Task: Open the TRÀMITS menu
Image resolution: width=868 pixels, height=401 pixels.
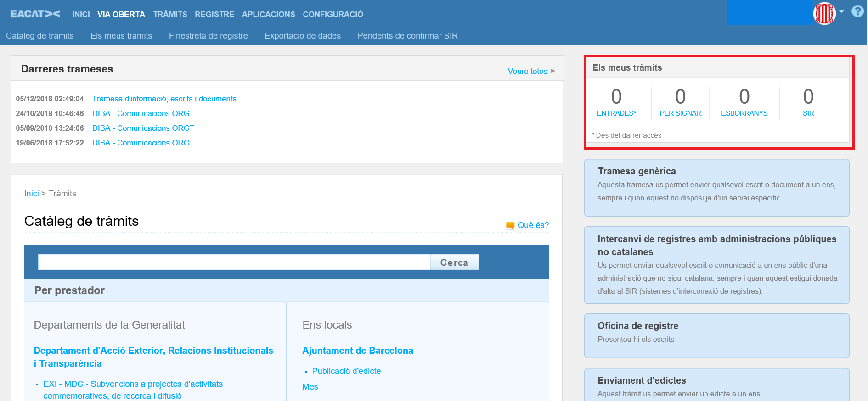Action: coord(170,14)
